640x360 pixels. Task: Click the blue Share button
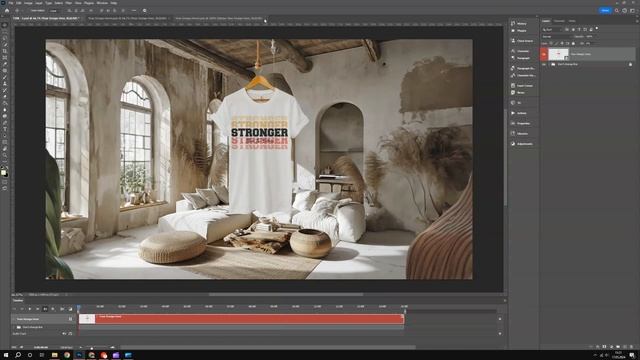[605, 11]
